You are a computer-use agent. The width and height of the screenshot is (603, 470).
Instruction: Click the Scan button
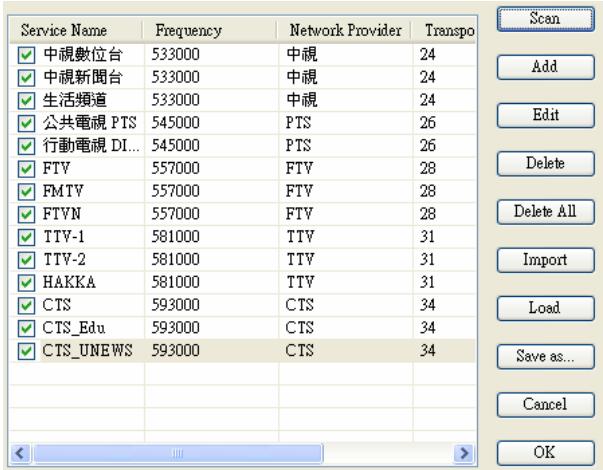point(545,19)
